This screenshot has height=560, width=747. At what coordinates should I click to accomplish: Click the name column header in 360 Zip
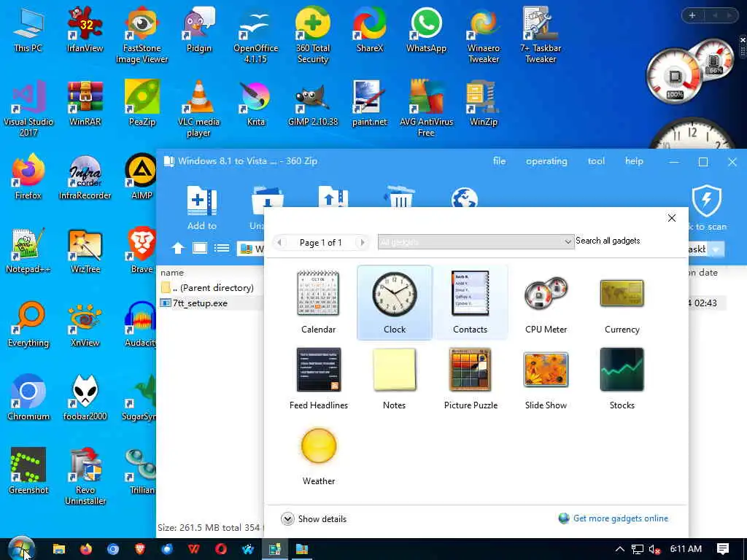pos(172,273)
